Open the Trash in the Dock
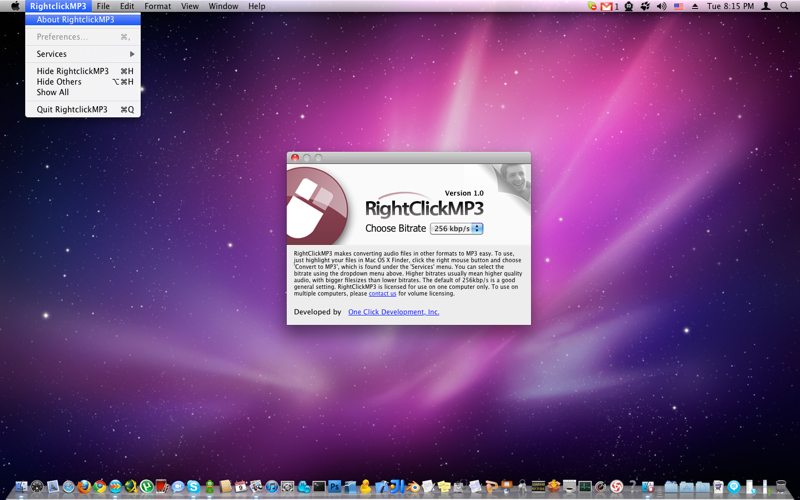This screenshot has height=500, width=800. pyautogui.click(x=781, y=487)
